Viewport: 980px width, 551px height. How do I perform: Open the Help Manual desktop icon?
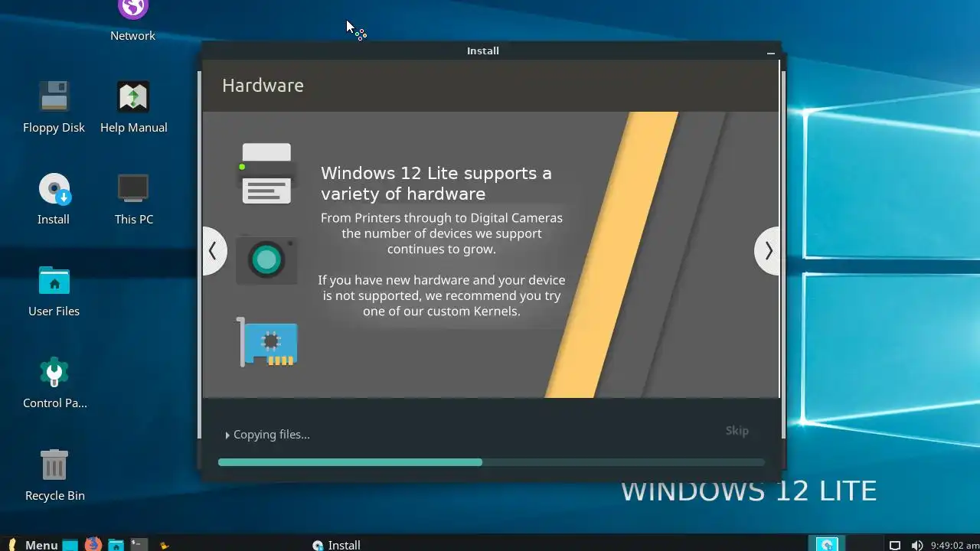coord(133,107)
